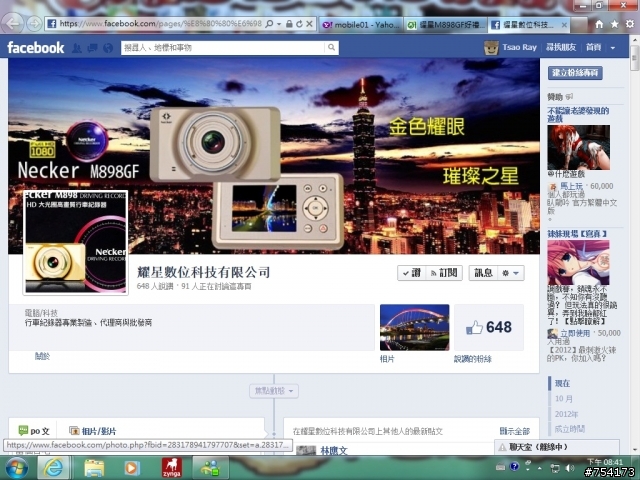640x480 pixels.
Task: Open the 648 likes box
Action: pyautogui.click(x=489, y=327)
